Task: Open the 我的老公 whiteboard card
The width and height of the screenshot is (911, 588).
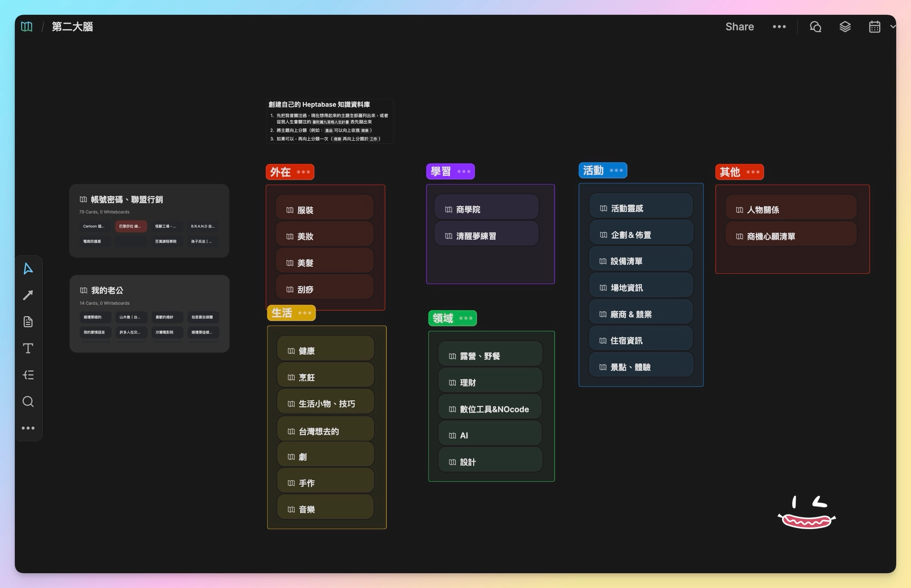Action: 107,291
